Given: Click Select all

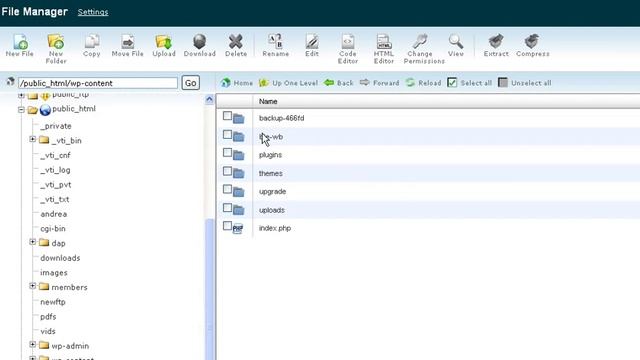Looking at the screenshot, I should coord(469,83).
